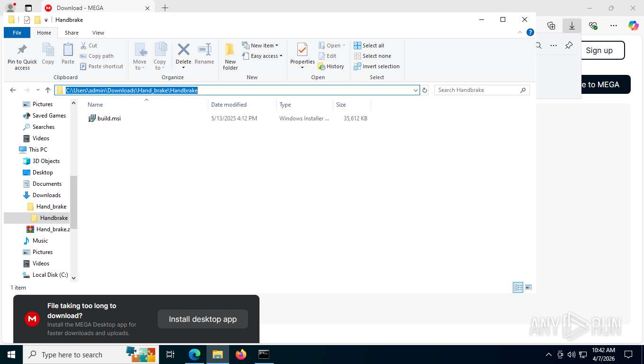
Task: Select the Hand_brake.z archive in tree
Action: pyautogui.click(x=48, y=229)
